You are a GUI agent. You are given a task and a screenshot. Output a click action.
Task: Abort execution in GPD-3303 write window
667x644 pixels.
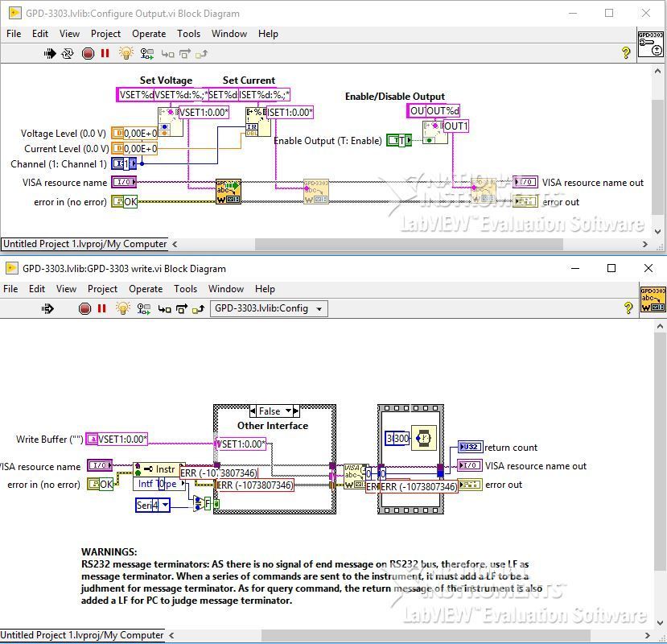tap(84, 308)
